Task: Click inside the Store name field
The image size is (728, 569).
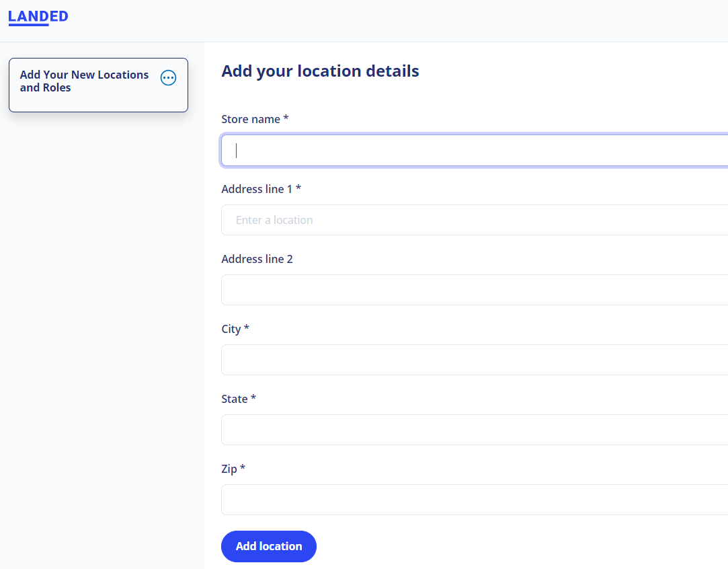Action: 471,149
